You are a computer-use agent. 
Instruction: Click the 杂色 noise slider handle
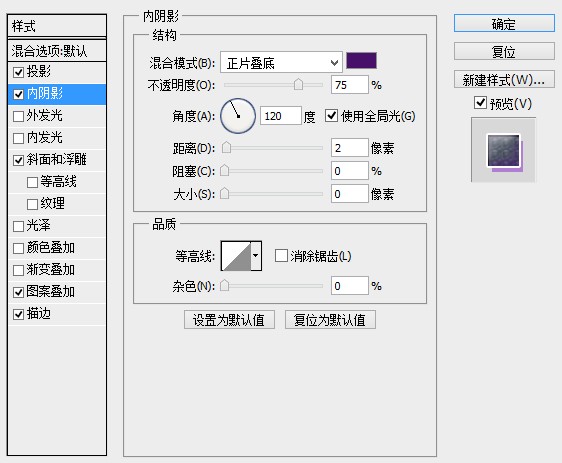224,286
